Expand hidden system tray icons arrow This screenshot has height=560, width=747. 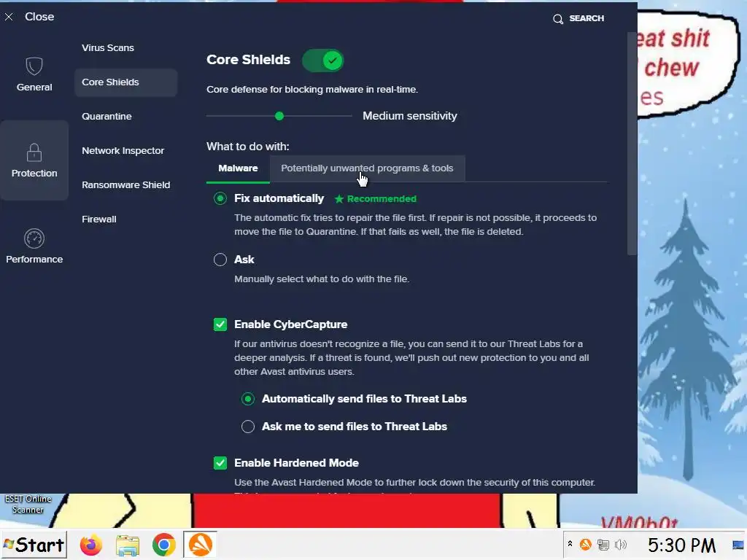click(x=570, y=543)
